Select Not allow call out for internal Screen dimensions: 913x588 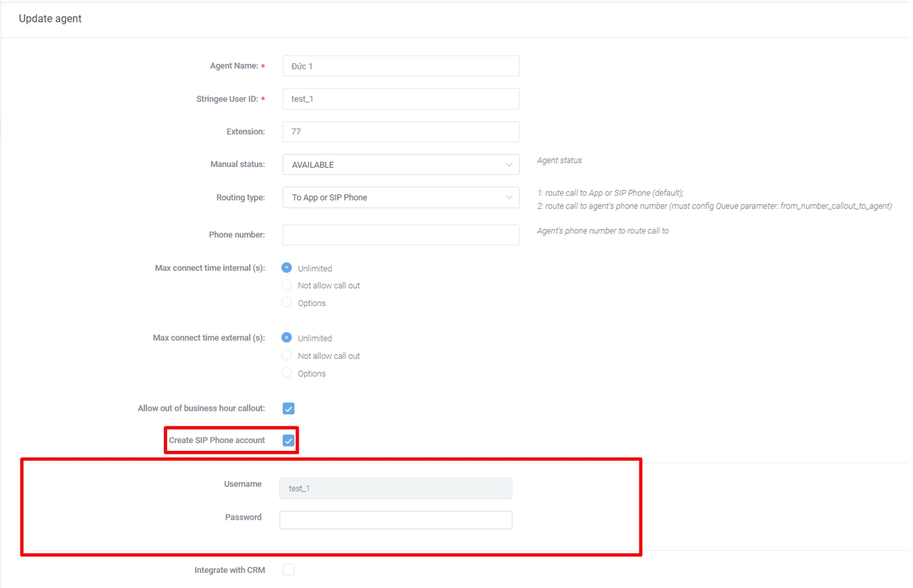tap(286, 285)
